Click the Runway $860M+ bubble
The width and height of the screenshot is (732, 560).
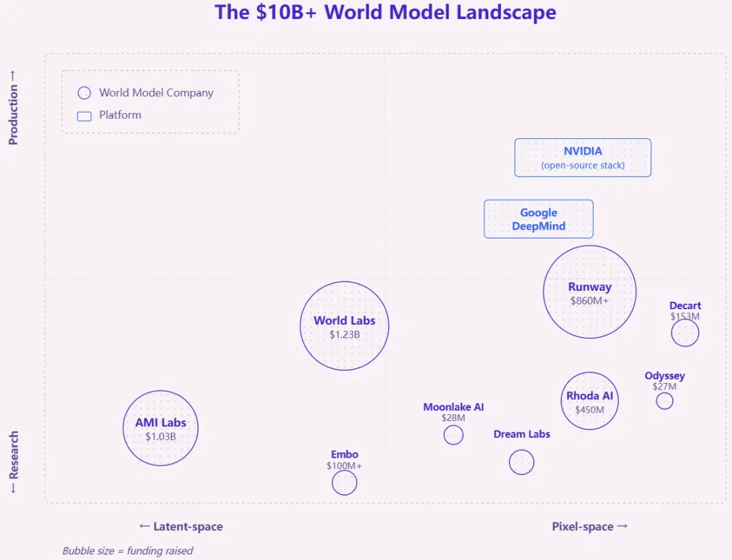(x=590, y=292)
